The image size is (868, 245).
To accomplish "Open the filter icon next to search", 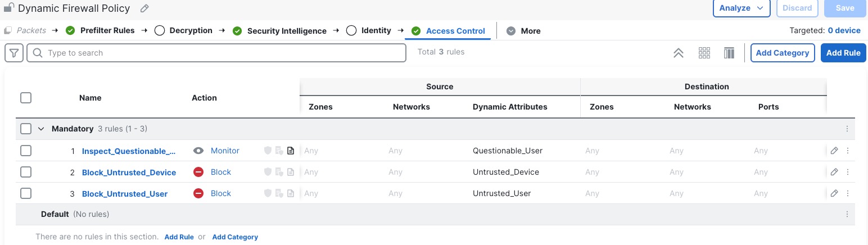I will click(14, 53).
